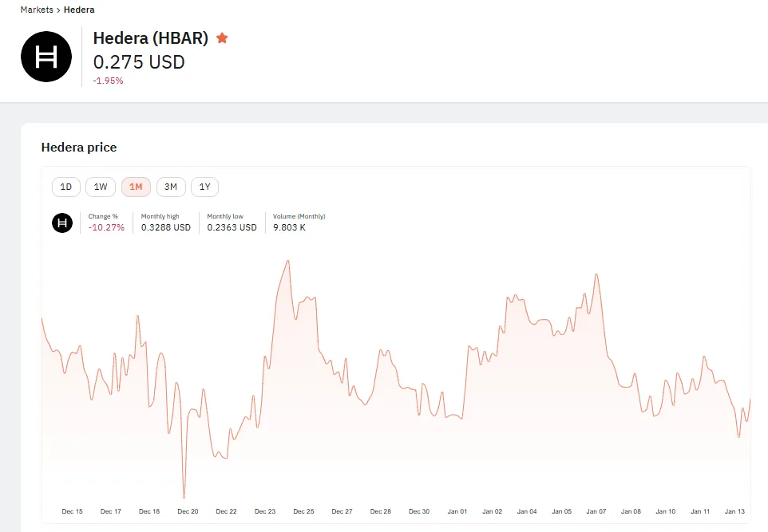
Task: Click the Dec 30 axis label
Action: click(x=419, y=511)
